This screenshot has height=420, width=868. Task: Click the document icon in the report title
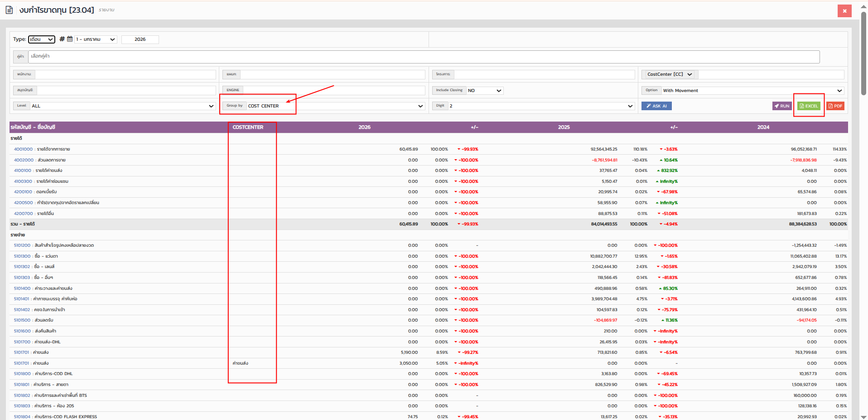9,10
